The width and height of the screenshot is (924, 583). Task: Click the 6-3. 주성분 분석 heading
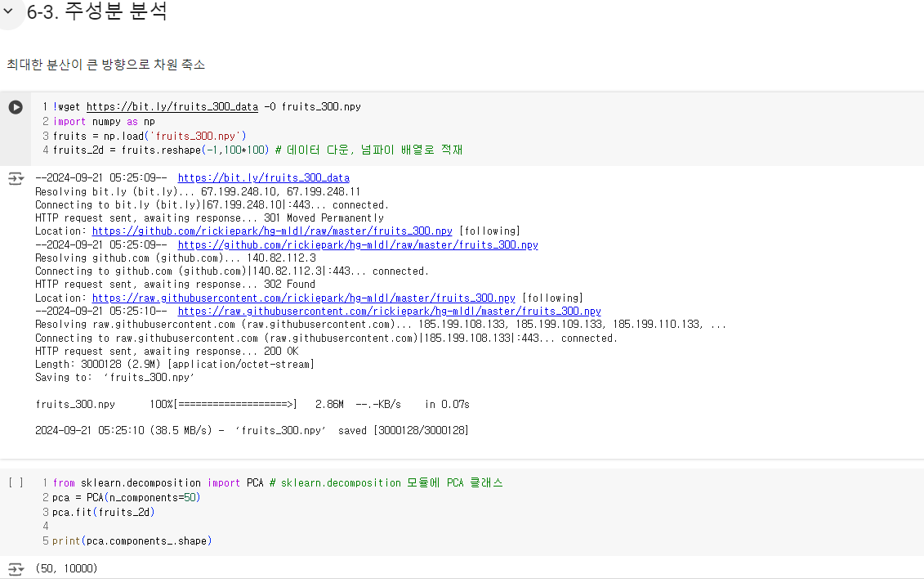pyautogui.click(x=97, y=11)
